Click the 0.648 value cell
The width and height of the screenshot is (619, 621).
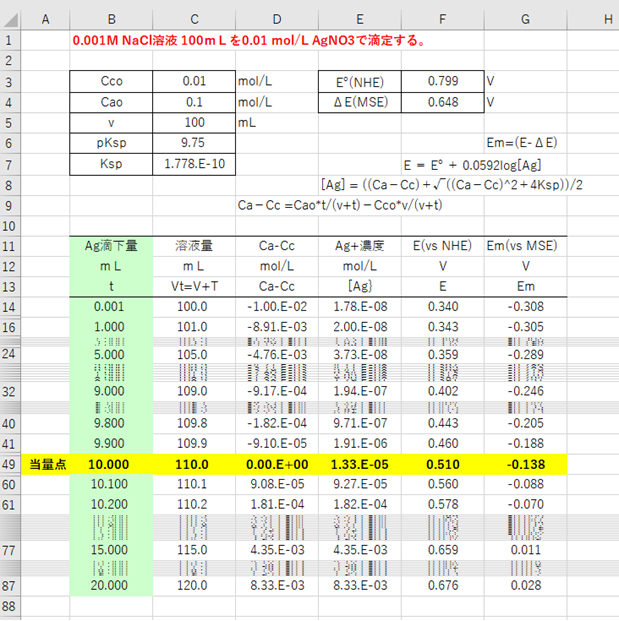coord(442,102)
